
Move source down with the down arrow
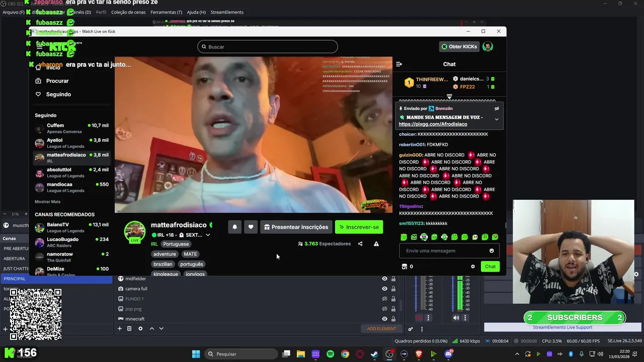(161, 329)
